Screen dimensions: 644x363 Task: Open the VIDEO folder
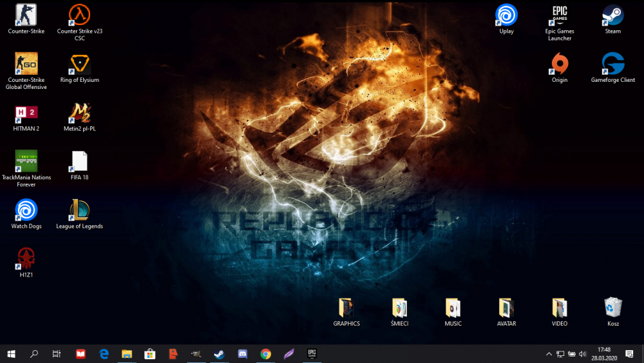tap(560, 311)
